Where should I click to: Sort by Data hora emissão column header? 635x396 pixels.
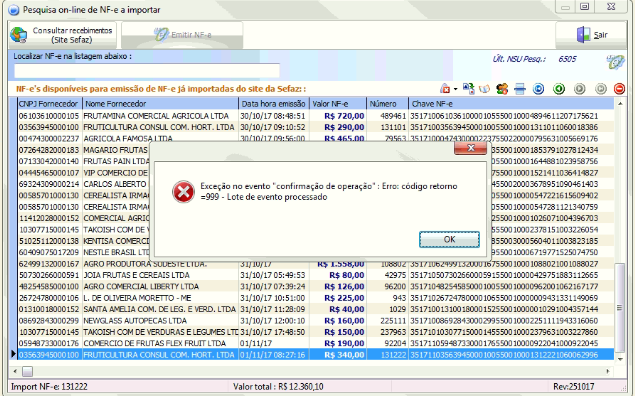274,104
